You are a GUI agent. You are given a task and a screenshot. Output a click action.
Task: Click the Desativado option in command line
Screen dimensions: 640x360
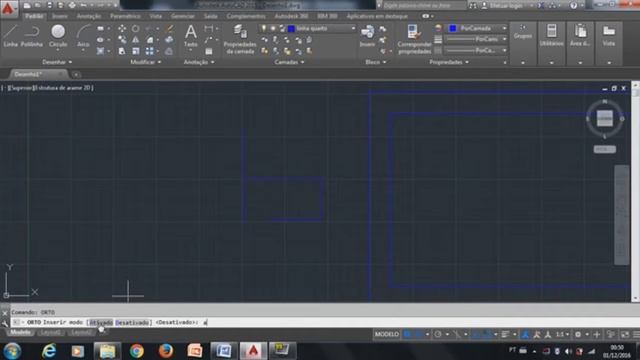pyautogui.click(x=132, y=322)
